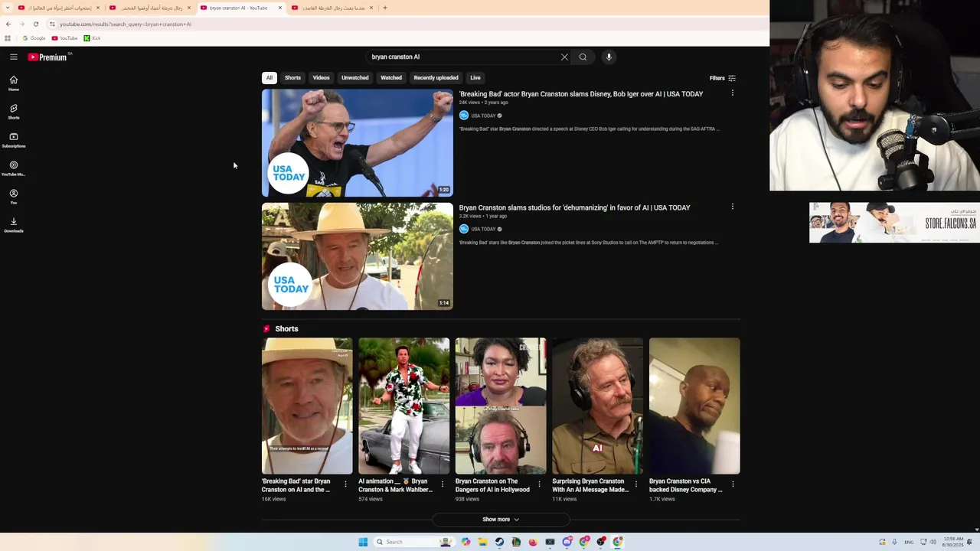980x551 pixels.
Task: Open options for 'Breaking Bad' star short
Action: click(x=345, y=484)
